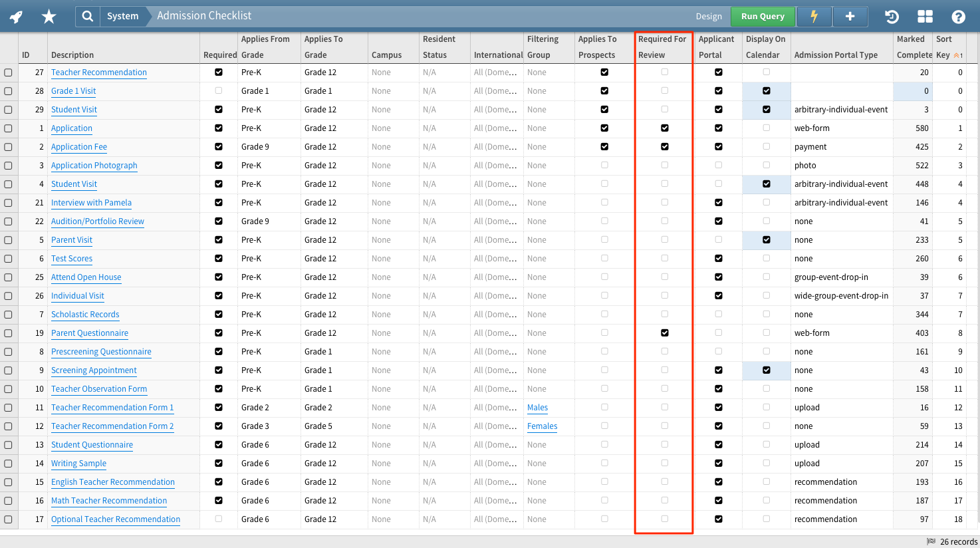The height and width of the screenshot is (548, 980).
Task: Click the plus add-record button
Action: coord(850,16)
